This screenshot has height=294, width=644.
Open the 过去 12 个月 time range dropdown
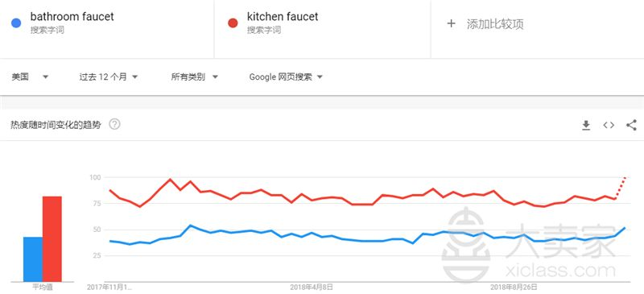[x=109, y=77]
